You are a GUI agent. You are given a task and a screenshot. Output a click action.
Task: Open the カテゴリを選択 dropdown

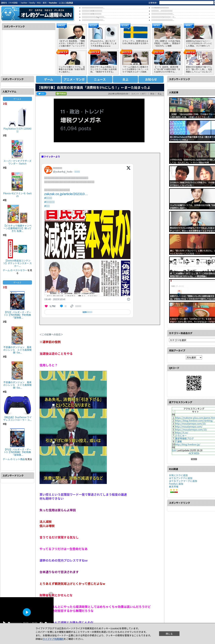coord(192,340)
